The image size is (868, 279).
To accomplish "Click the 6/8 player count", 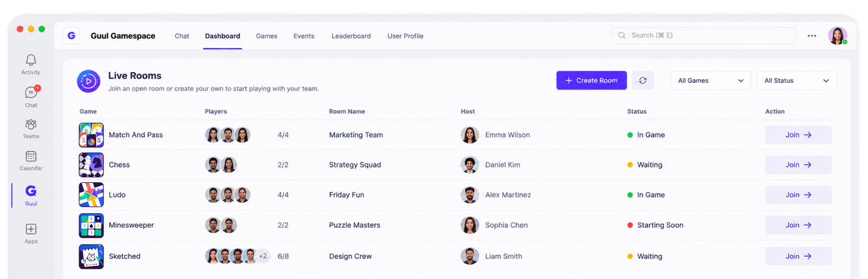I will (283, 256).
